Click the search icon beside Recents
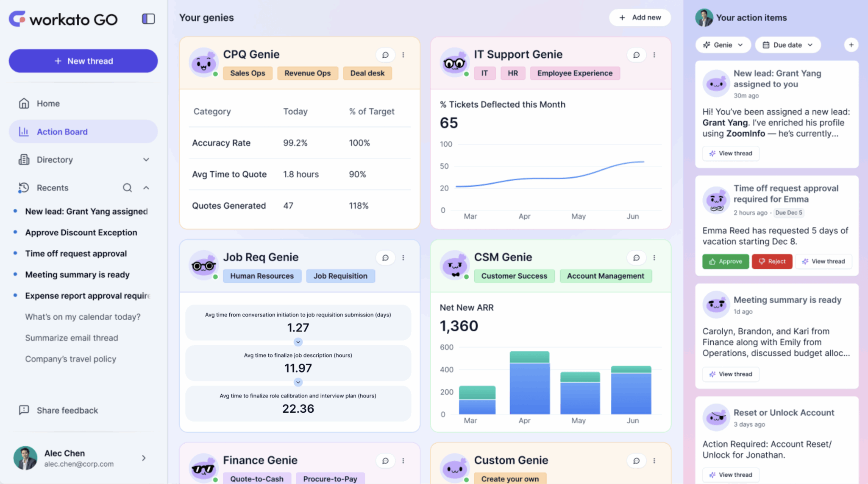 [127, 187]
